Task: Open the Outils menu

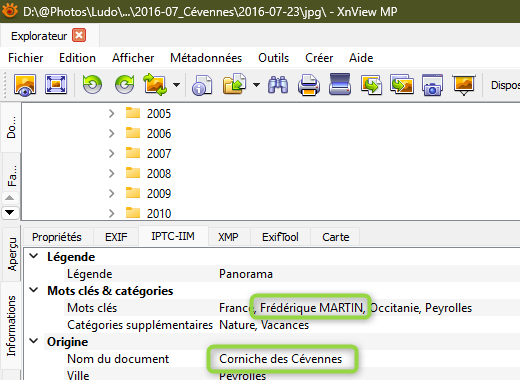Action: click(x=273, y=58)
